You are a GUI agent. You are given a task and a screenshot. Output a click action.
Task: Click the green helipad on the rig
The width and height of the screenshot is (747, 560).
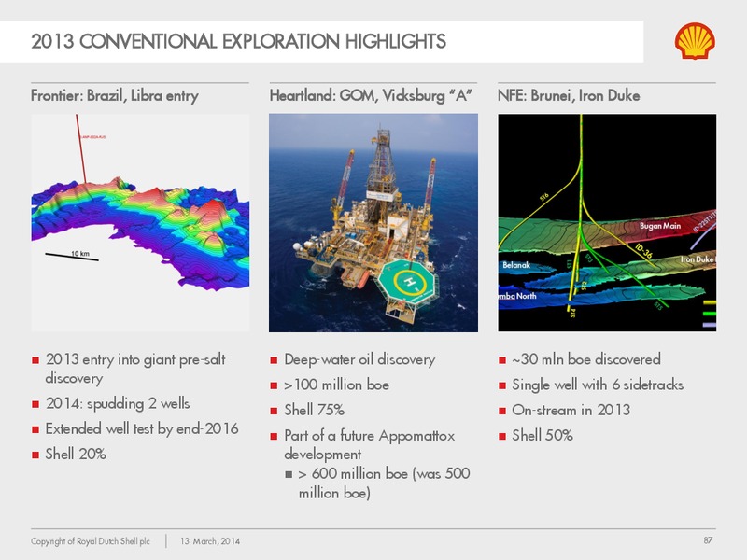(407, 282)
